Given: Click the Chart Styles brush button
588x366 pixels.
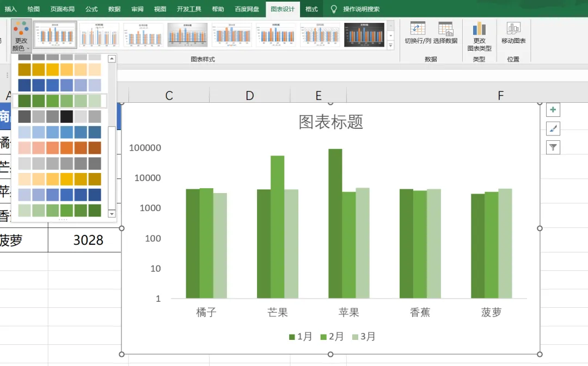Looking at the screenshot, I should pyautogui.click(x=553, y=129).
